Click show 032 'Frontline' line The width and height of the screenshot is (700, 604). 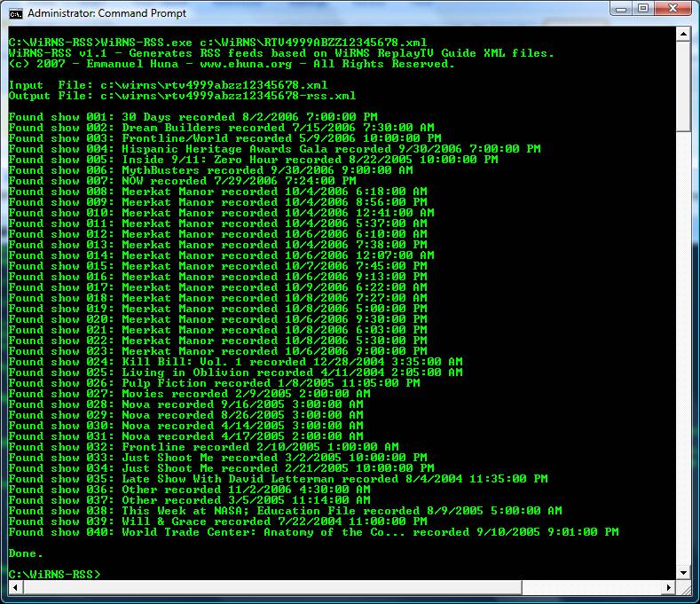tap(203, 447)
